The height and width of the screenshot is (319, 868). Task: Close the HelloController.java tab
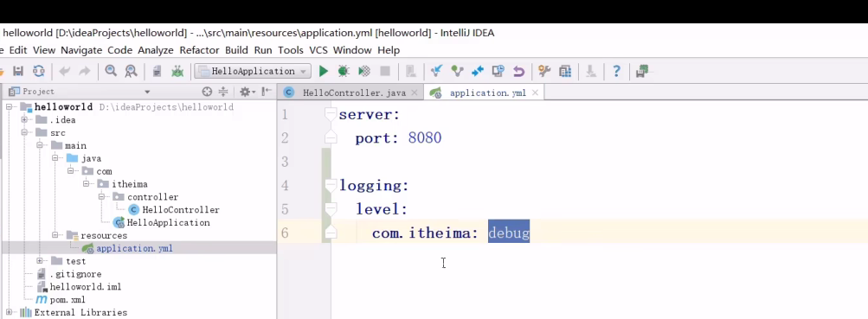click(415, 93)
